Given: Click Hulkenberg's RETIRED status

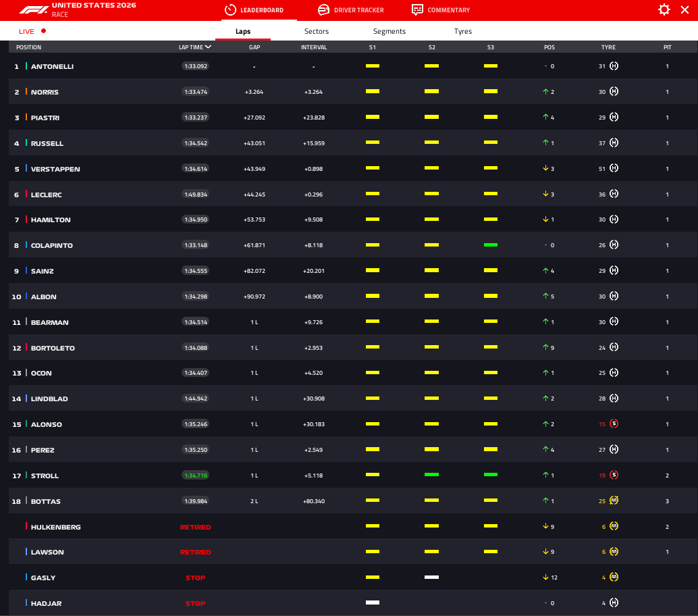Looking at the screenshot, I should click(x=195, y=527).
